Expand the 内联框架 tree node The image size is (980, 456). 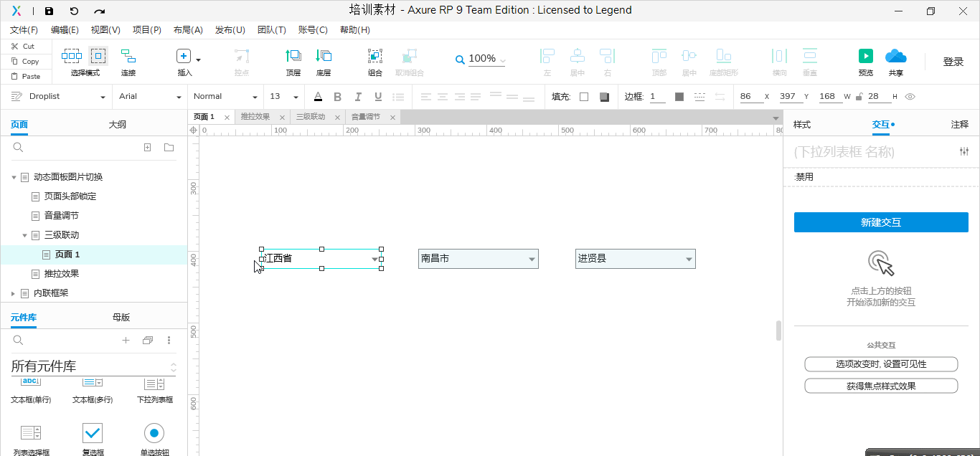pyautogui.click(x=14, y=293)
